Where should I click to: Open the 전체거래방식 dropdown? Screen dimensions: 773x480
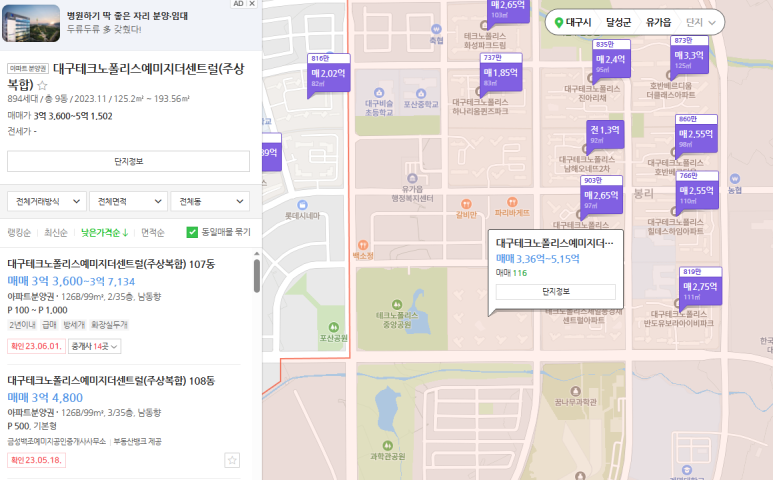pos(47,202)
